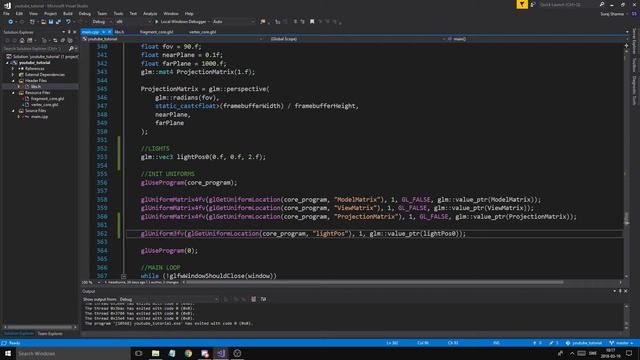The height and width of the screenshot is (360, 640).
Task: Click the Find in Files toolbar icon
Action: pos(263,22)
